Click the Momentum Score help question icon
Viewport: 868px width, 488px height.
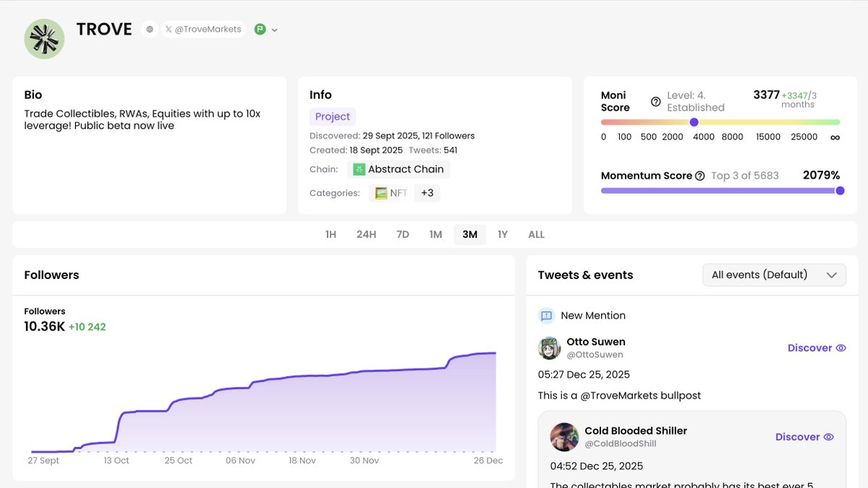click(x=699, y=176)
